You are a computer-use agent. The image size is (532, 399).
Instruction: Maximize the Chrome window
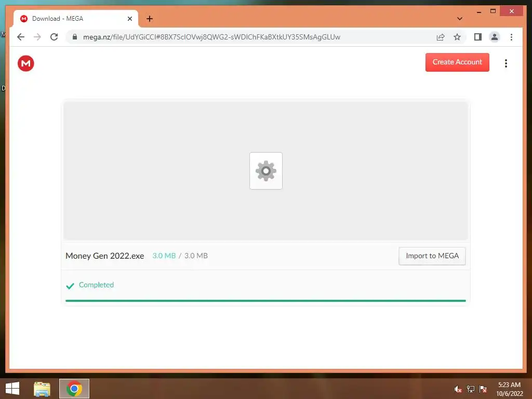(493, 11)
